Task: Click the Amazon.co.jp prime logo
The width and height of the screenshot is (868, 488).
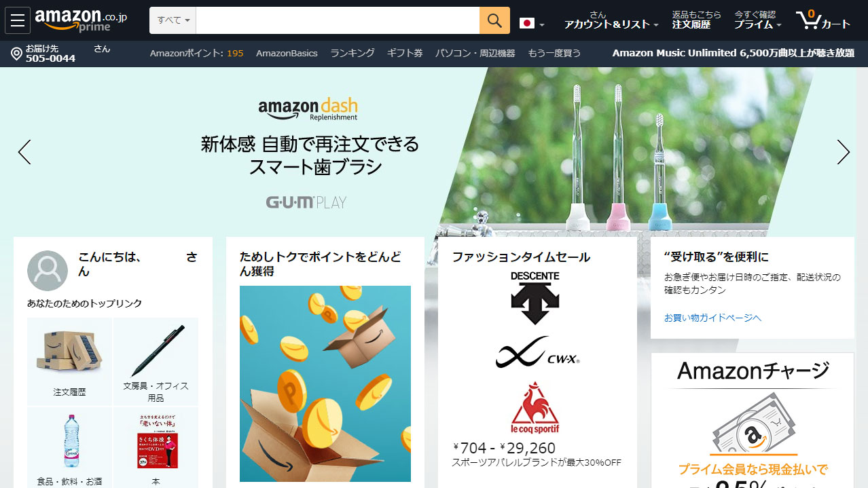Action: click(x=82, y=20)
